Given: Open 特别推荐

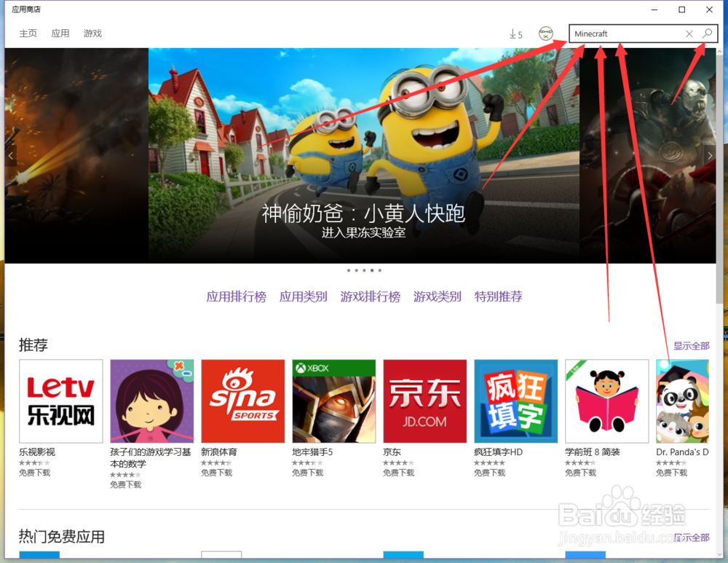Looking at the screenshot, I should (x=498, y=297).
